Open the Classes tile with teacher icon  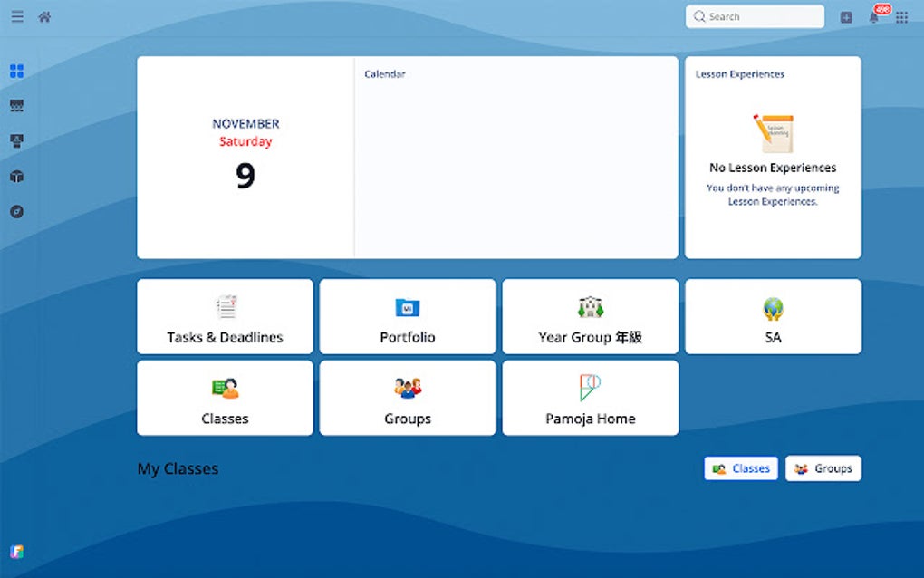pos(224,399)
